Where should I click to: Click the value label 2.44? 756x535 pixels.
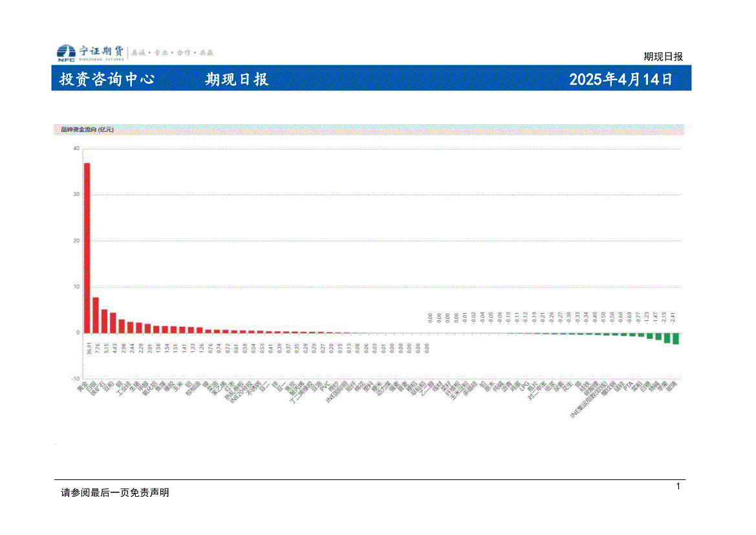133,348
